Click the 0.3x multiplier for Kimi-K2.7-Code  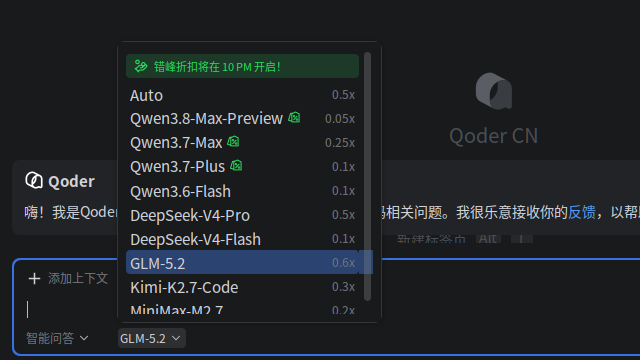tap(343, 287)
